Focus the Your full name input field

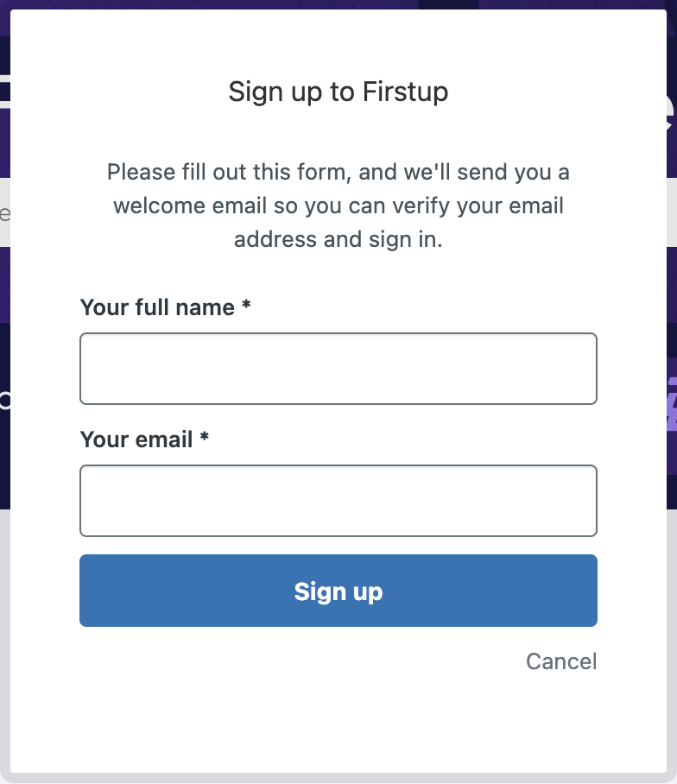338,369
